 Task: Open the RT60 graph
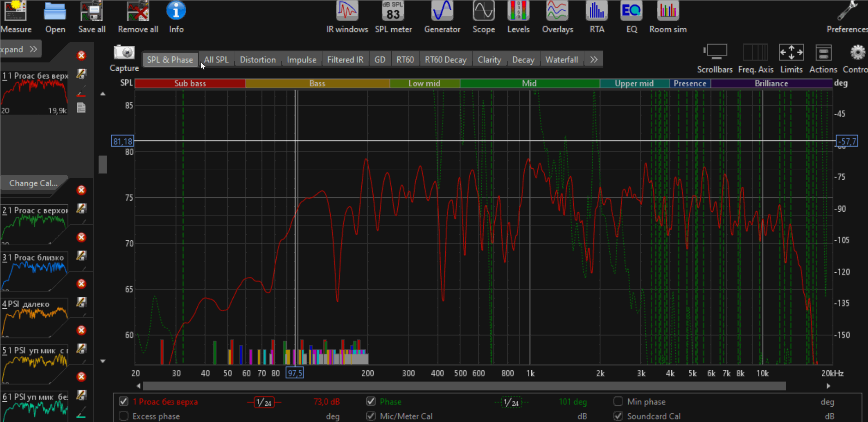click(x=405, y=60)
